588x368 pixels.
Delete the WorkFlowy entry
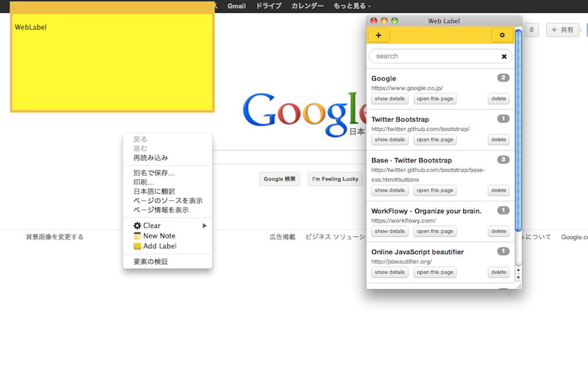tap(499, 231)
